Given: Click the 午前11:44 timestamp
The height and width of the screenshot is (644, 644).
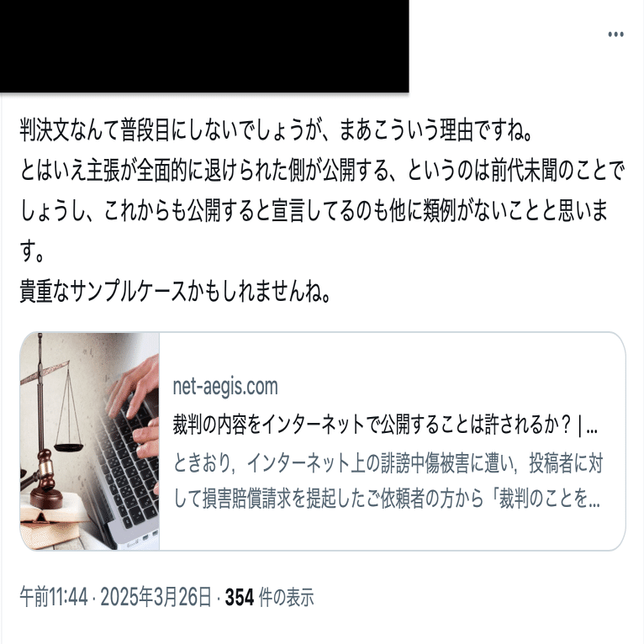Looking at the screenshot, I should tap(54, 597).
